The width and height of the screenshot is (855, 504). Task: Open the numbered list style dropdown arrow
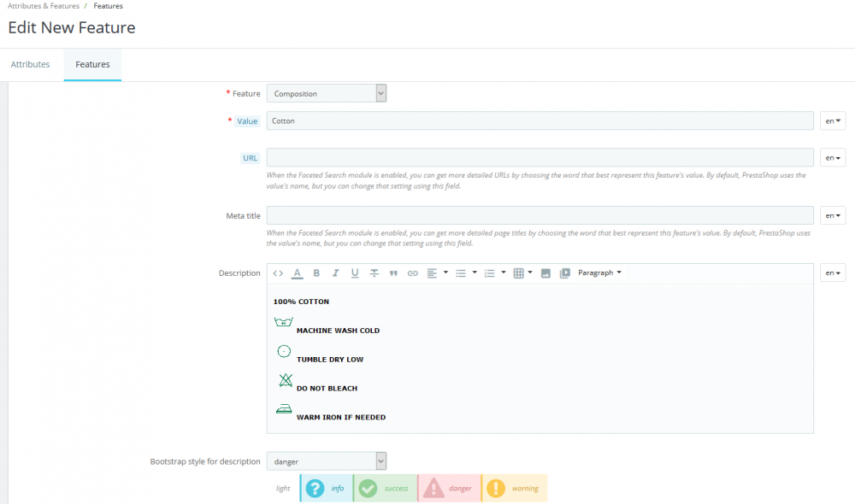point(504,273)
